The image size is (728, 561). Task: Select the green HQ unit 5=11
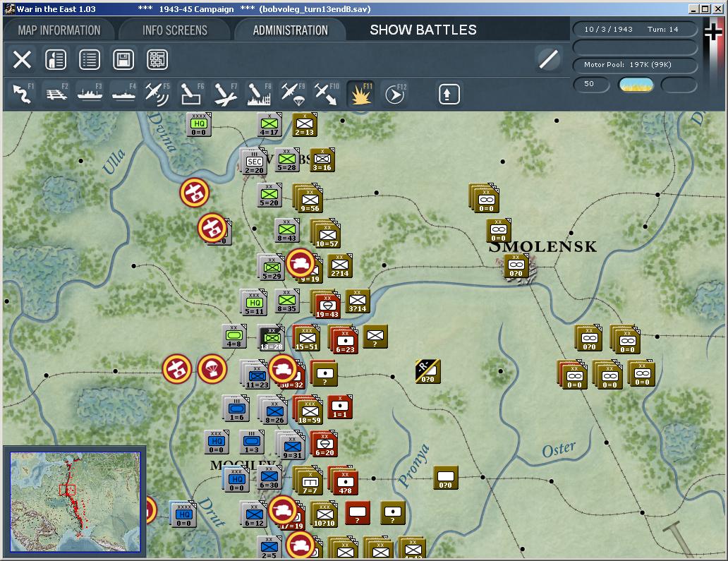pyautogui.click(x=253, y=304)
